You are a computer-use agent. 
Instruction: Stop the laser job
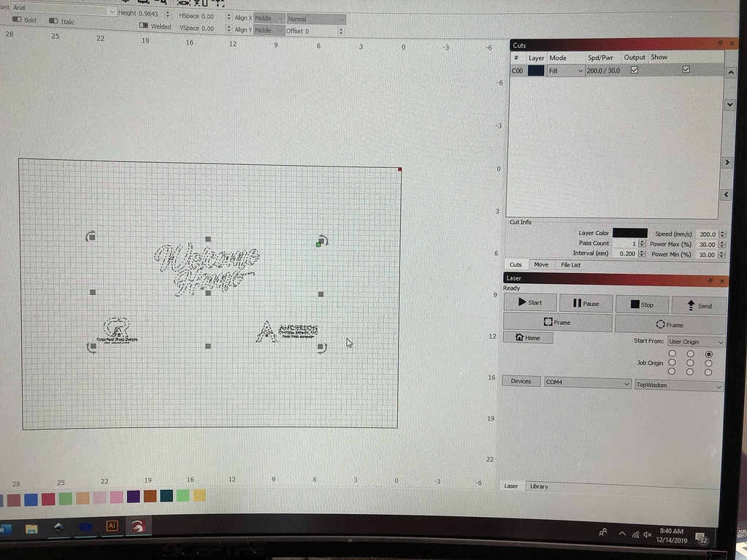pos(642,304)
